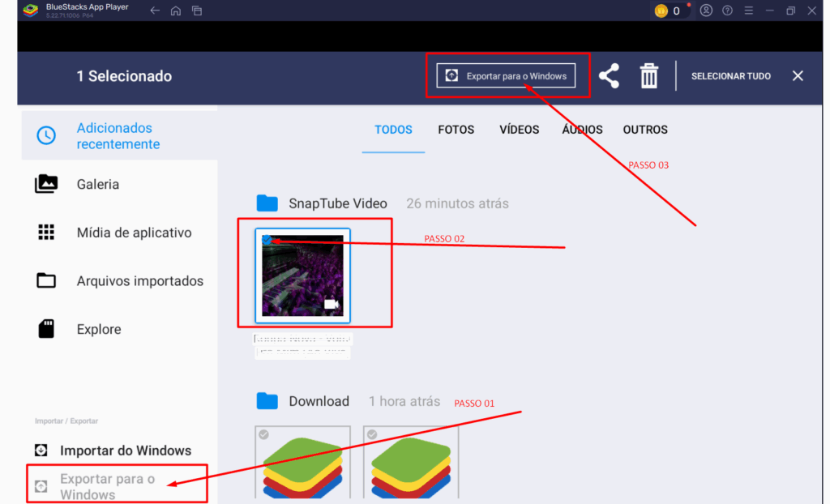Click the SnapTube Video folder name

[338, 203]
